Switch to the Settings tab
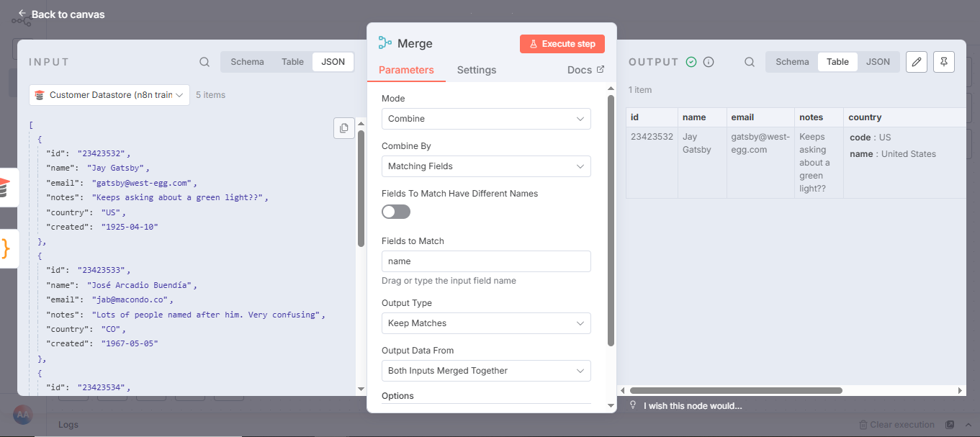 476,70
